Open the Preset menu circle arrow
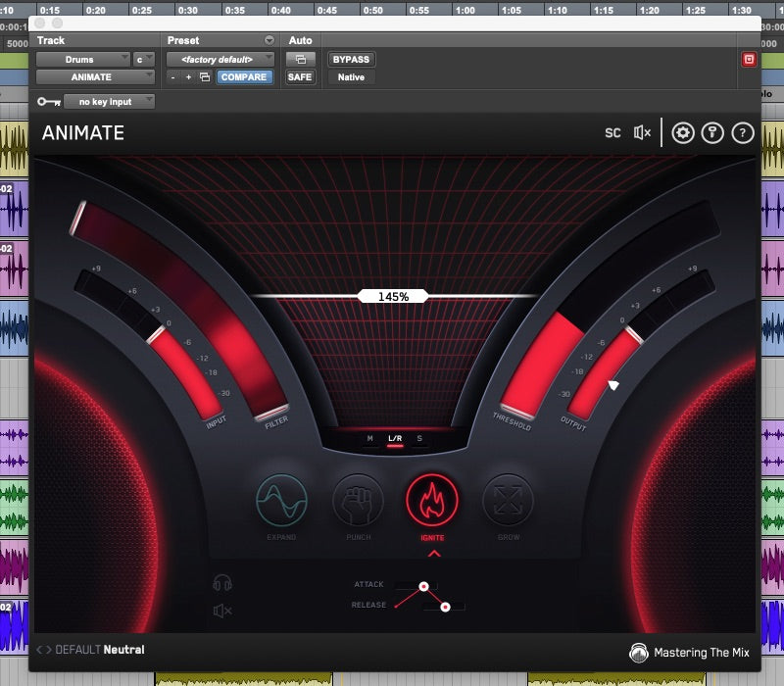 tap(269, 40)
